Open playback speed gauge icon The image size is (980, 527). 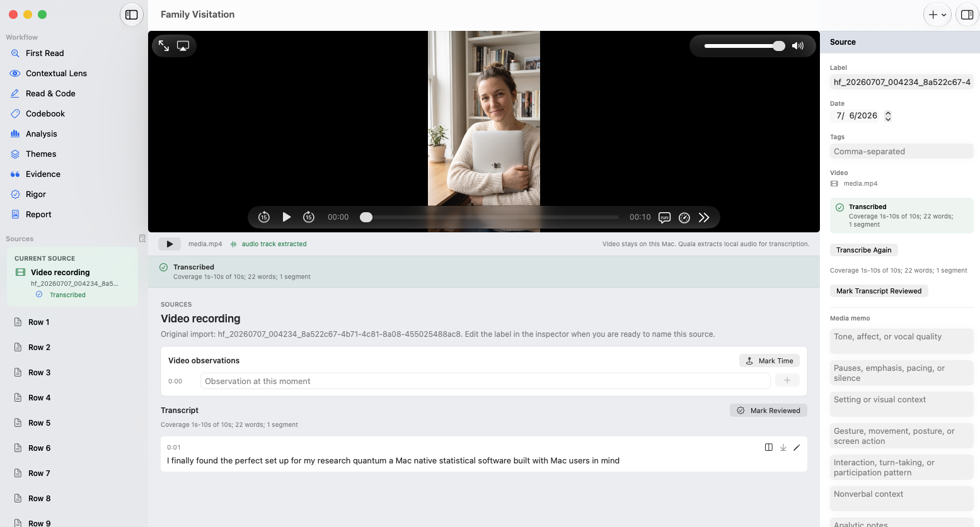pos(684,217)
